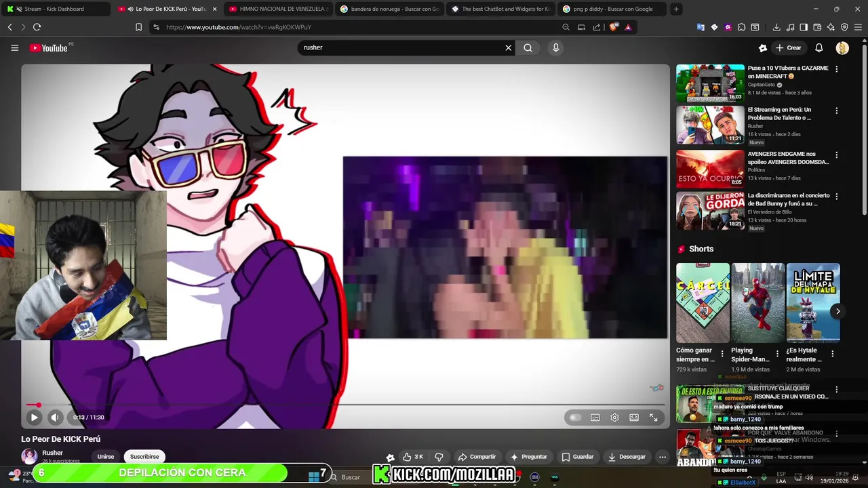Open El Streaming en Perú video thumbnail
This screenshot has width=868, height=488.
(710, 125)
